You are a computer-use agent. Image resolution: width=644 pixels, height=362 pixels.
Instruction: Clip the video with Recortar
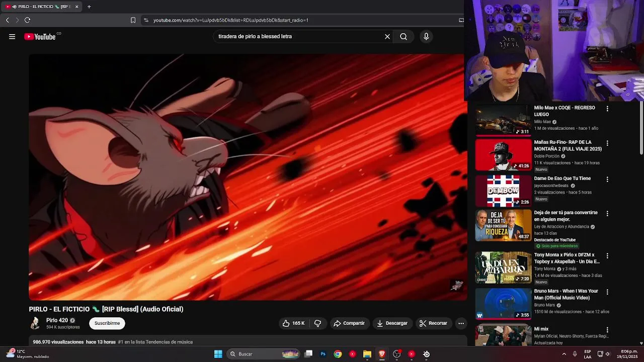433,323
